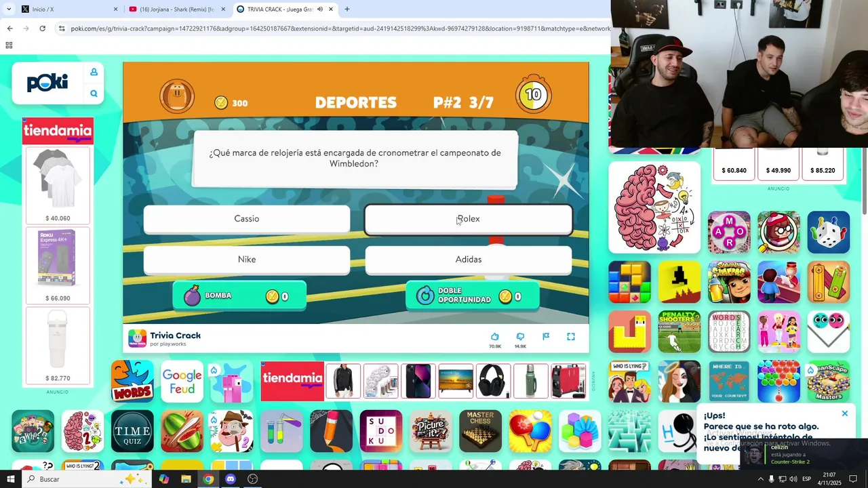
Task: Open the volume control in tray
Action: point(793,479)
